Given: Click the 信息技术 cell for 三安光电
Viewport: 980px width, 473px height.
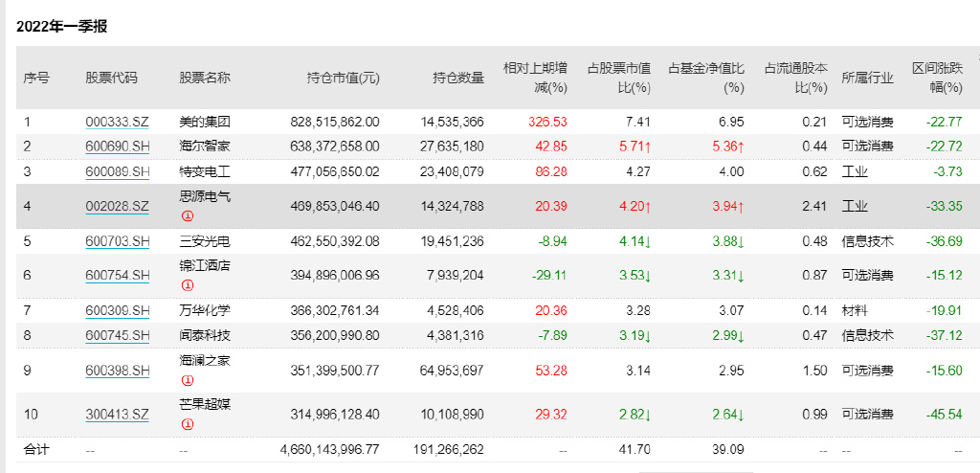Looking at the screenshot, I should pyautogui.click(x=867, y=241).
